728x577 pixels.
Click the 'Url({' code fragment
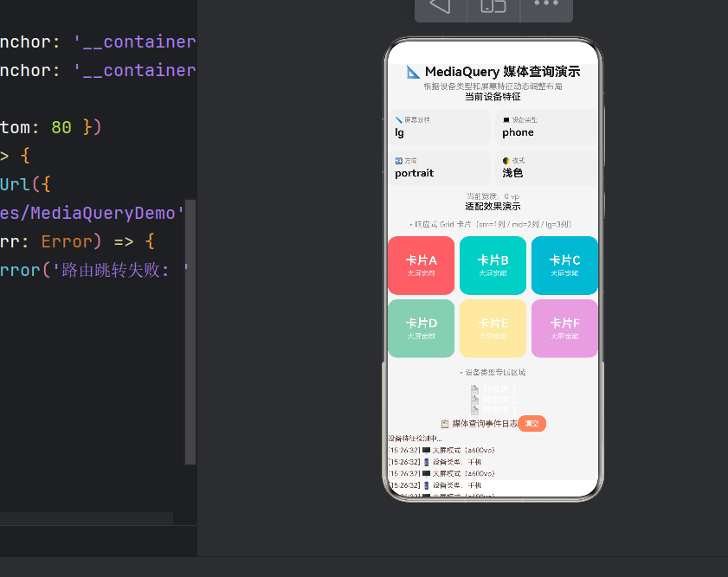click(25, 184)
